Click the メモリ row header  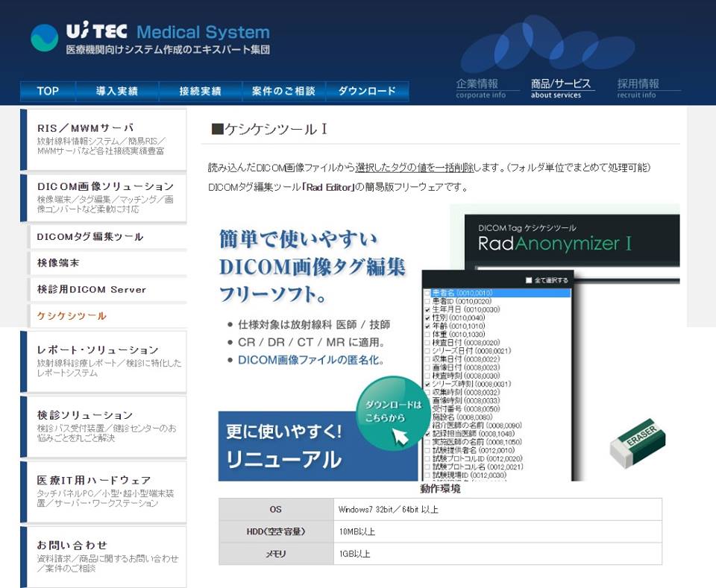pos(276,554)
